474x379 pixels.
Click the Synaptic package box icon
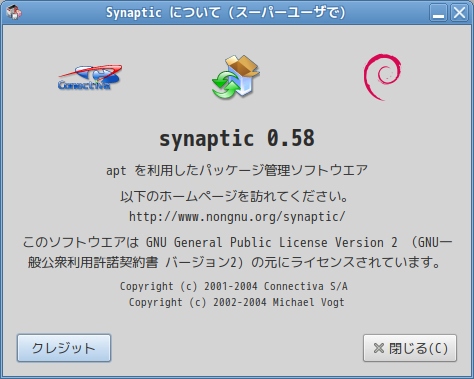[236, 77]
